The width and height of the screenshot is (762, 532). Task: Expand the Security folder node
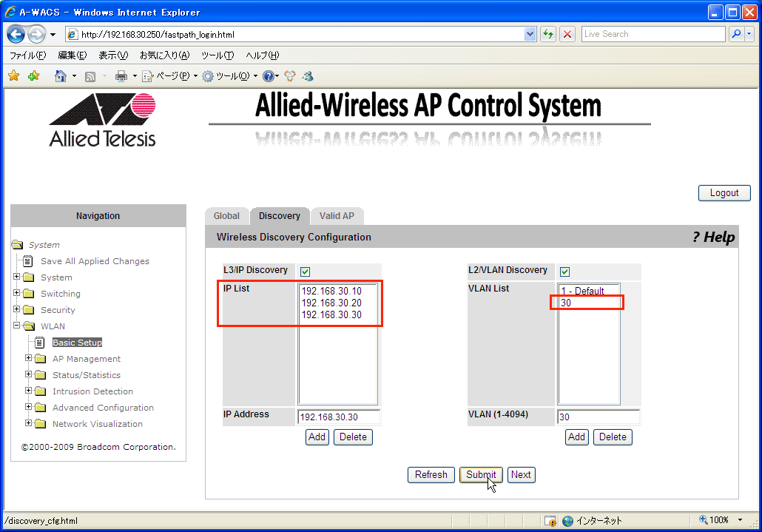(x=17, y=309)
